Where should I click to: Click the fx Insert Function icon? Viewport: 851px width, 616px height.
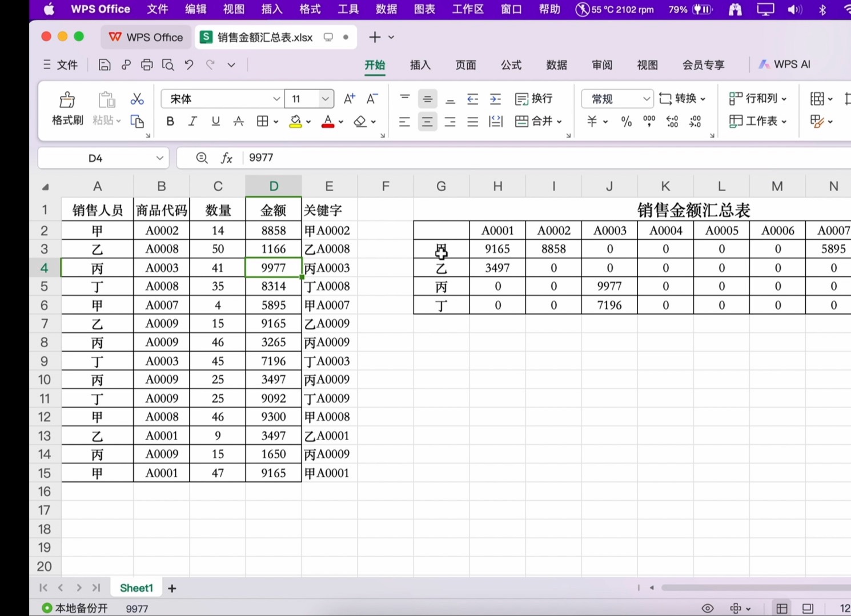(x=227, y=158)
